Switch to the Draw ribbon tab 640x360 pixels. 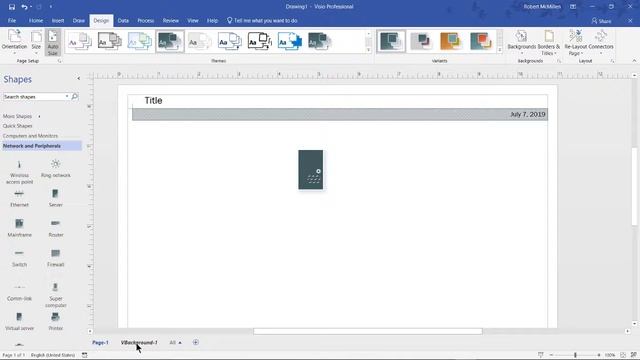[x=79, y=20]
